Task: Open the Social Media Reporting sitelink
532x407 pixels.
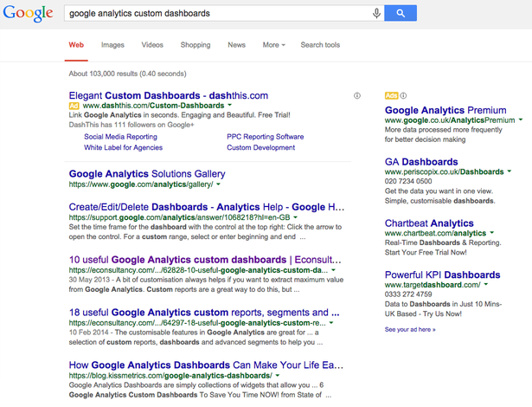Action: click(120, 137)
